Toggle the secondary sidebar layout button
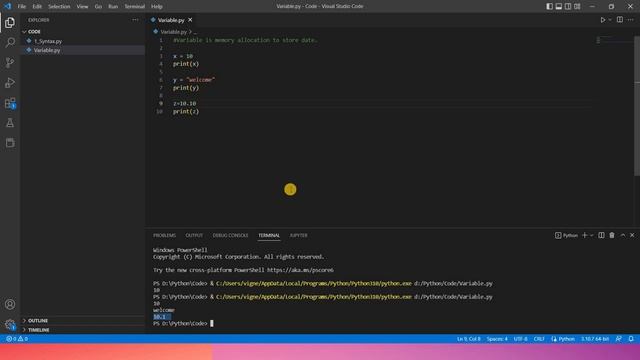This screenshot has width=640, height=360. pos(568,7)
